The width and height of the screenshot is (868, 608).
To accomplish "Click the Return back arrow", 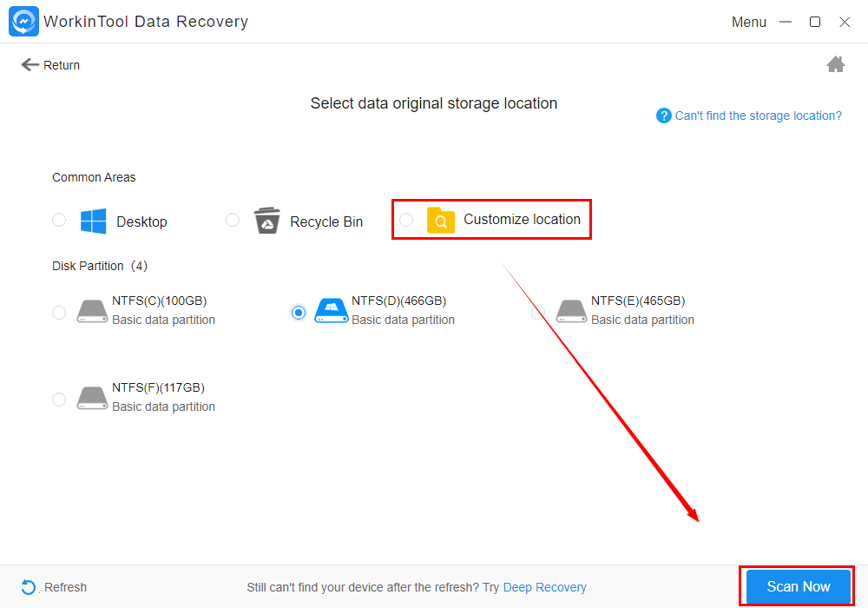I will (30, 65).
